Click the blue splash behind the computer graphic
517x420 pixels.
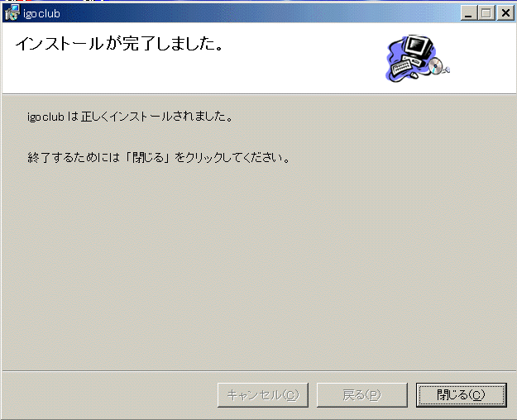coord(394,56)
